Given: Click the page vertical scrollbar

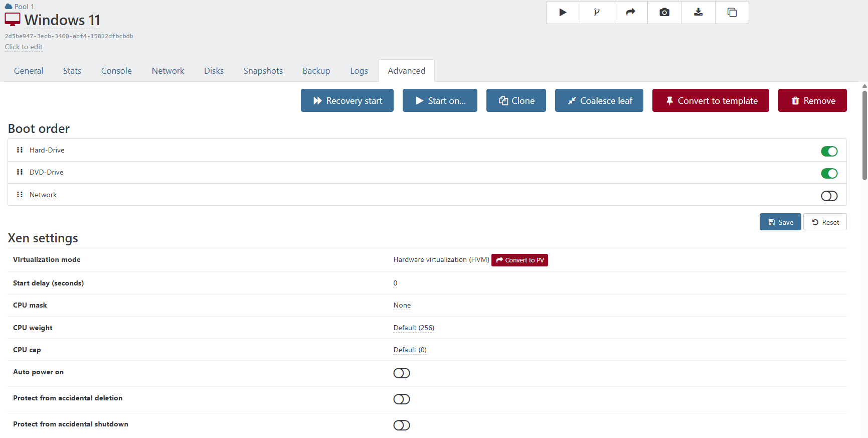Looking at the screenshot, I should (x=864, y=134).
